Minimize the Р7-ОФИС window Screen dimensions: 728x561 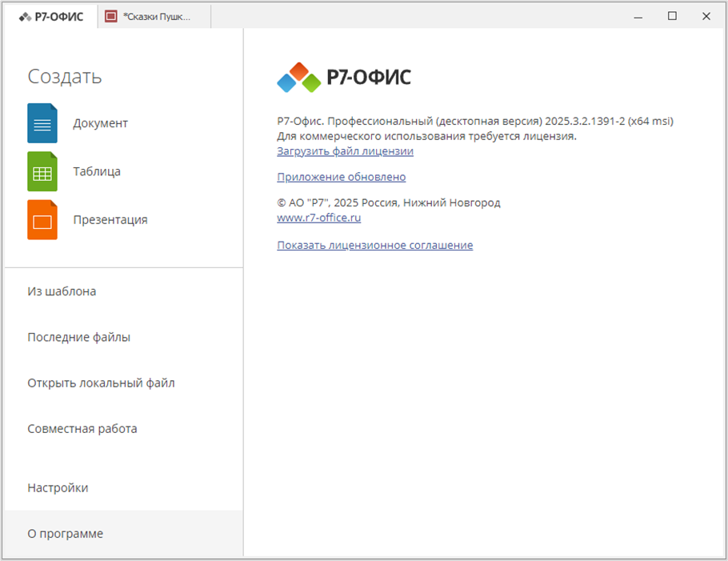click(x=638, y=17)
